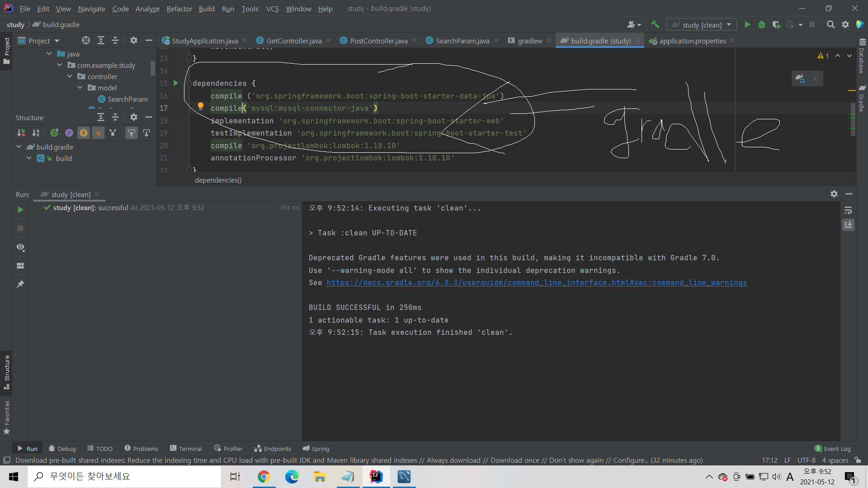Rerun the task in Run panel
This screenshot has height=488, width=868.
20,210
